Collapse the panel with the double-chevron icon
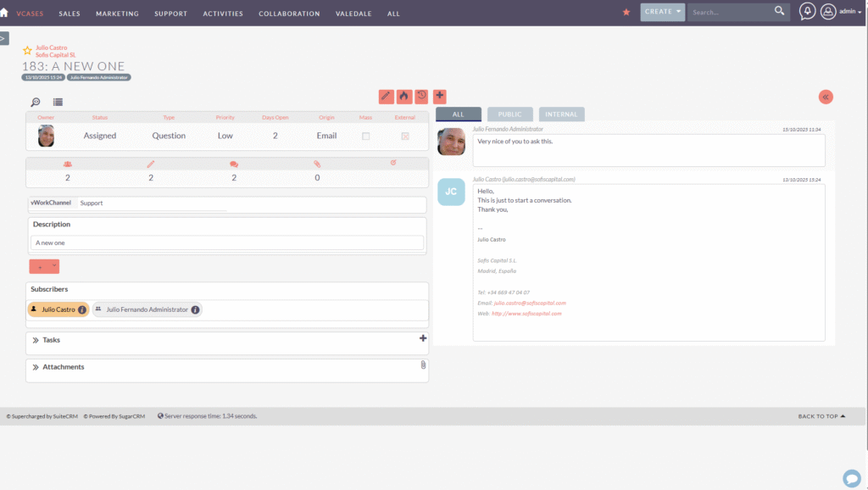 [x=825, y=97]
